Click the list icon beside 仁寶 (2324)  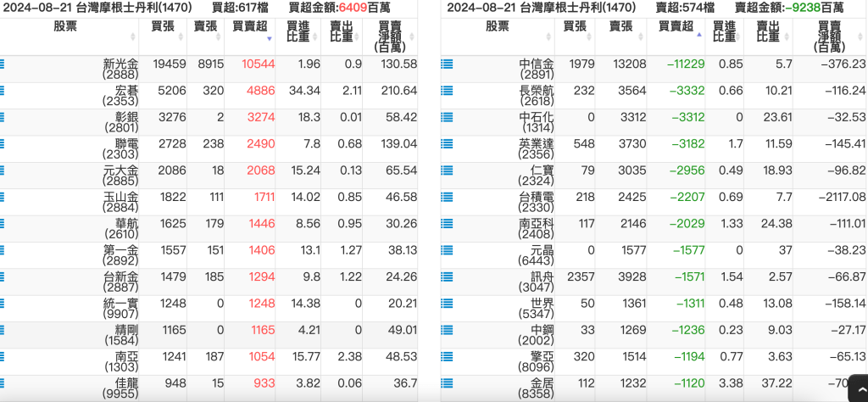(447, 170)
